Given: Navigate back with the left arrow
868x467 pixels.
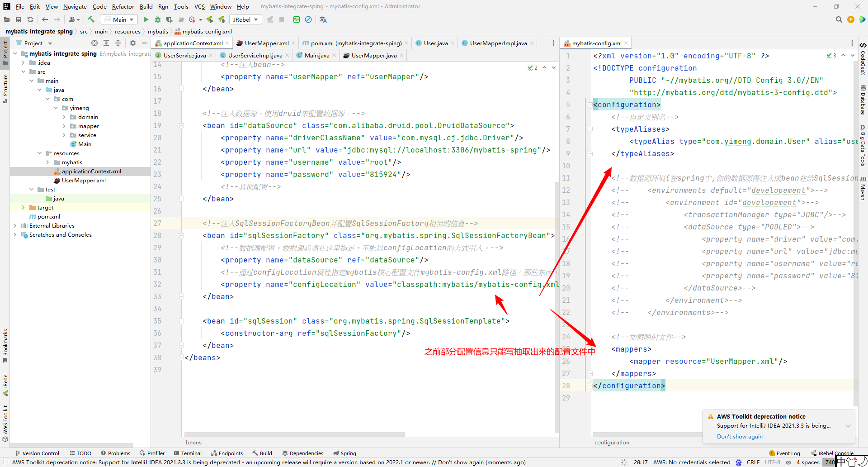Looking at the screenshot, I should [45, 19].
